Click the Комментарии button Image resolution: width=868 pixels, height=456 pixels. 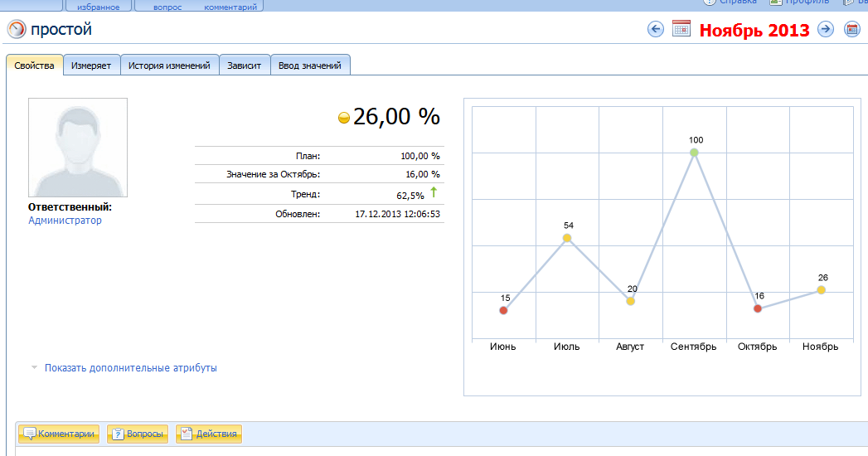pos(60,434)
